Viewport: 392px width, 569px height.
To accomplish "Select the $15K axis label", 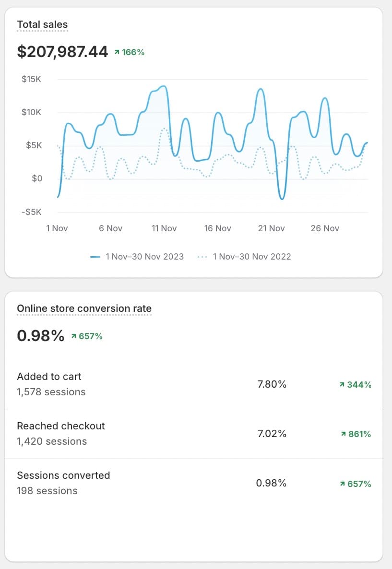I will pyautogui.click(x=31, y=79).
